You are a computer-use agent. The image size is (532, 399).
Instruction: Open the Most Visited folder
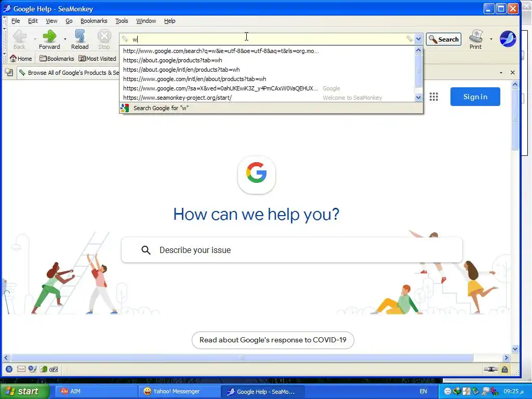tap(97, 58)
